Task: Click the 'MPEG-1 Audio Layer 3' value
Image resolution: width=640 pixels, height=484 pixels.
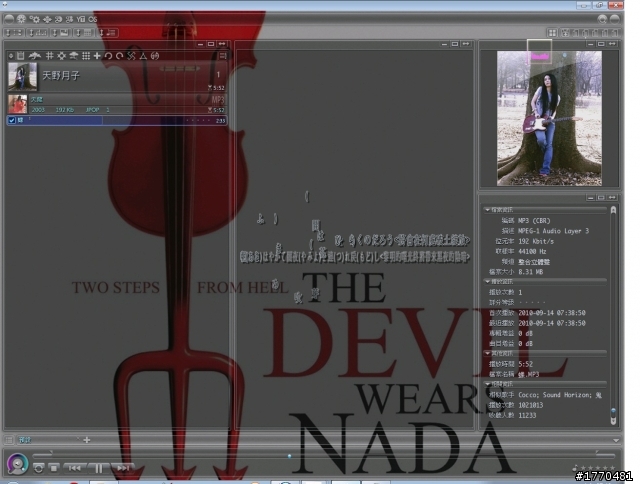Action: [x=553, y=231]
